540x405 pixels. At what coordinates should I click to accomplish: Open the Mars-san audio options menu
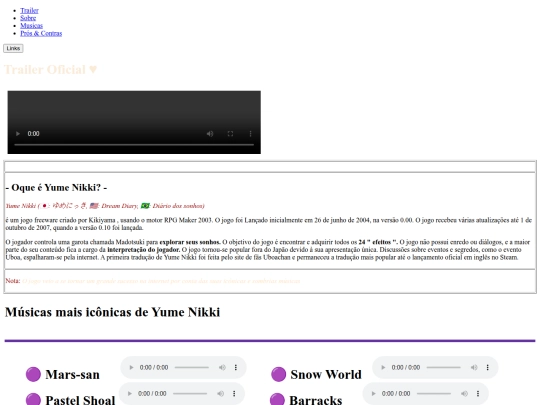tap(236, 367)
